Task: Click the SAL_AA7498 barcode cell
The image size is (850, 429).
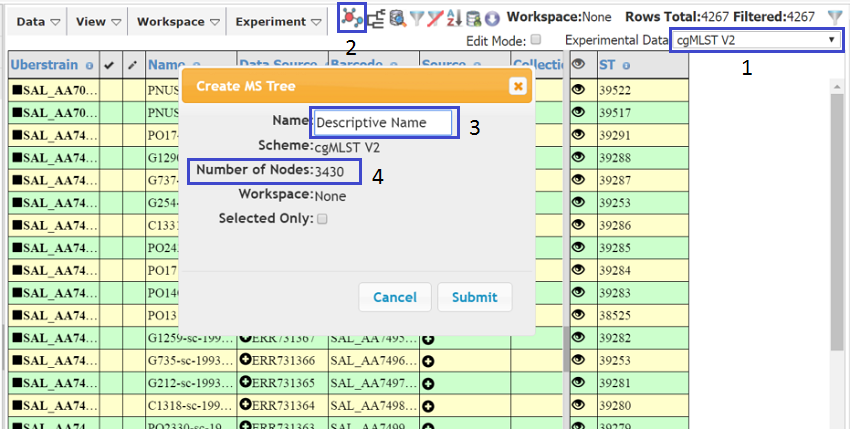Action: [x=374, y=405]
